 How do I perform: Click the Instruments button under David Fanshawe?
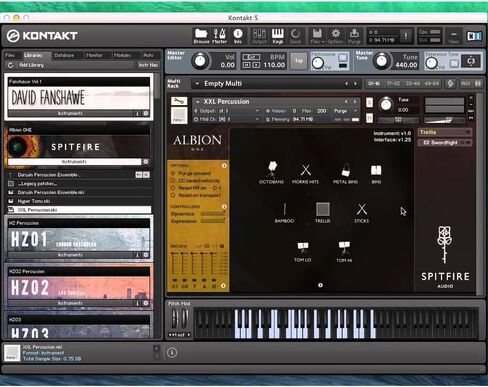70,113
